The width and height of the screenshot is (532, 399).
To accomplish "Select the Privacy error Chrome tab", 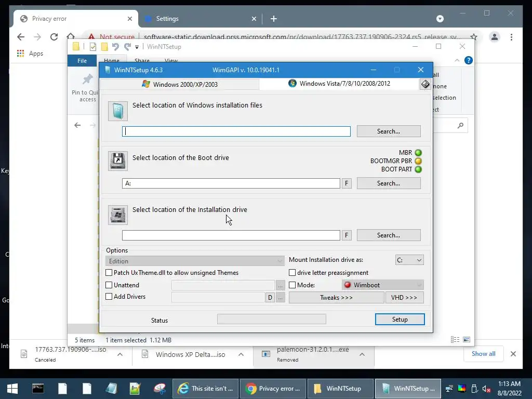I will tap(76, 19).
